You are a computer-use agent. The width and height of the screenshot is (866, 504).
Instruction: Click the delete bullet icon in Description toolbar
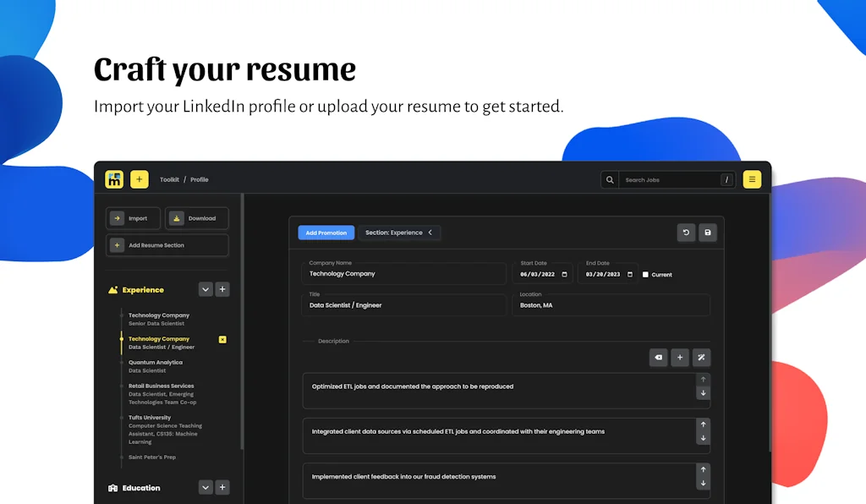pyautogui.click(x=658, y=357)
